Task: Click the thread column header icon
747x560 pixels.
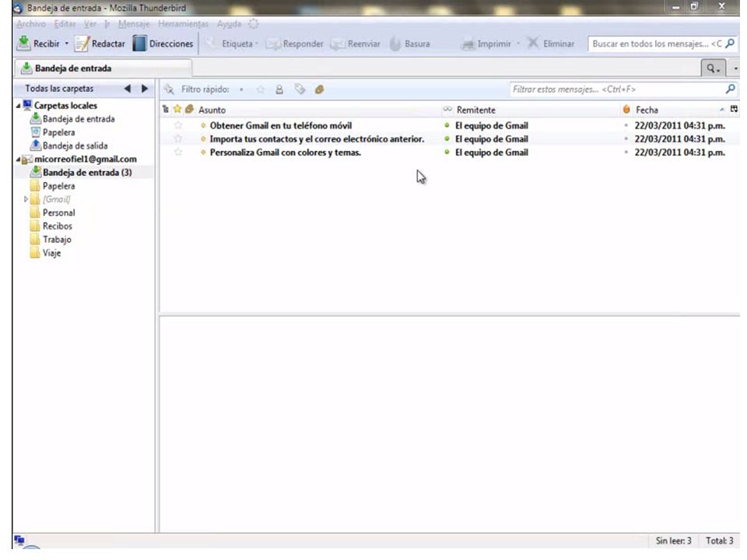Action: pos(165,110)
